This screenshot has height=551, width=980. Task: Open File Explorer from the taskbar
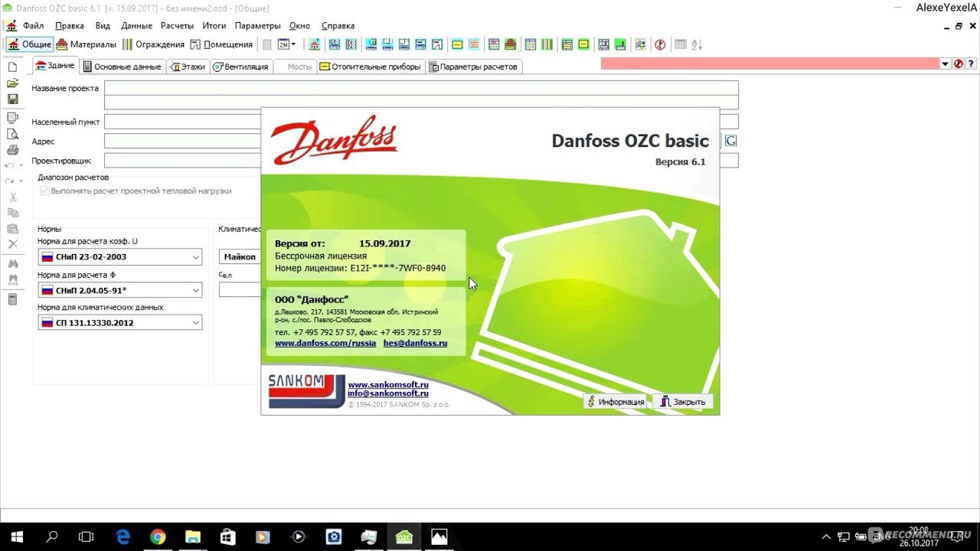coord(193,537)
